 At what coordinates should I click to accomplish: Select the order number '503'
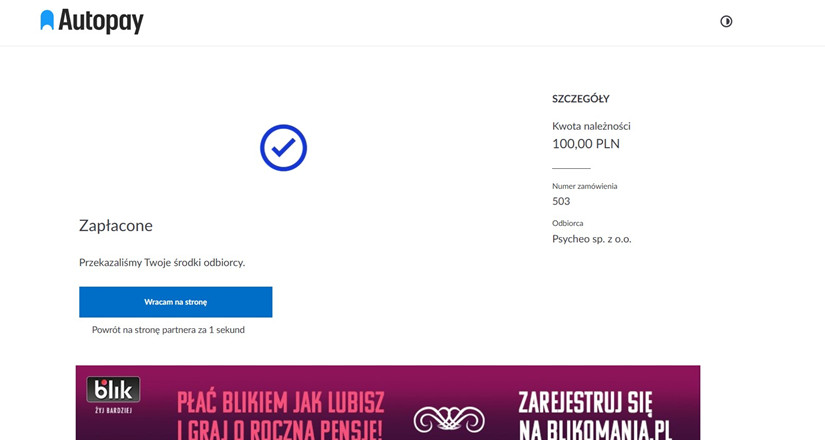561,201
